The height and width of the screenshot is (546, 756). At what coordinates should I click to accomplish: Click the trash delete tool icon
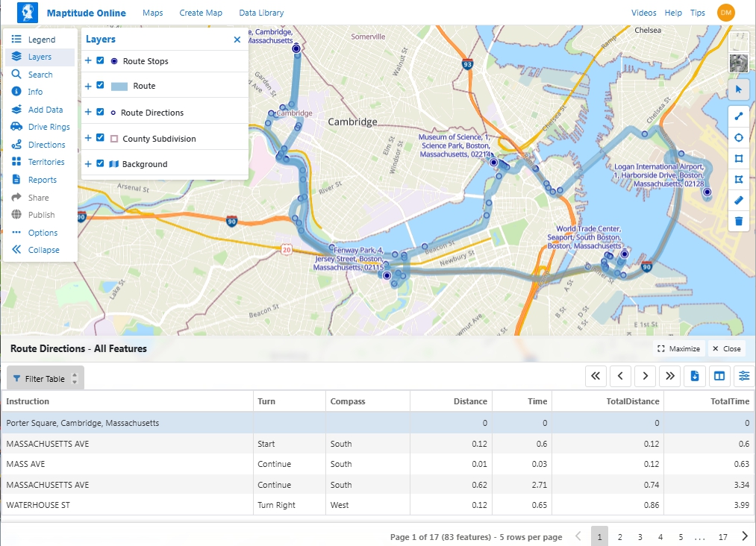[739, 221]
